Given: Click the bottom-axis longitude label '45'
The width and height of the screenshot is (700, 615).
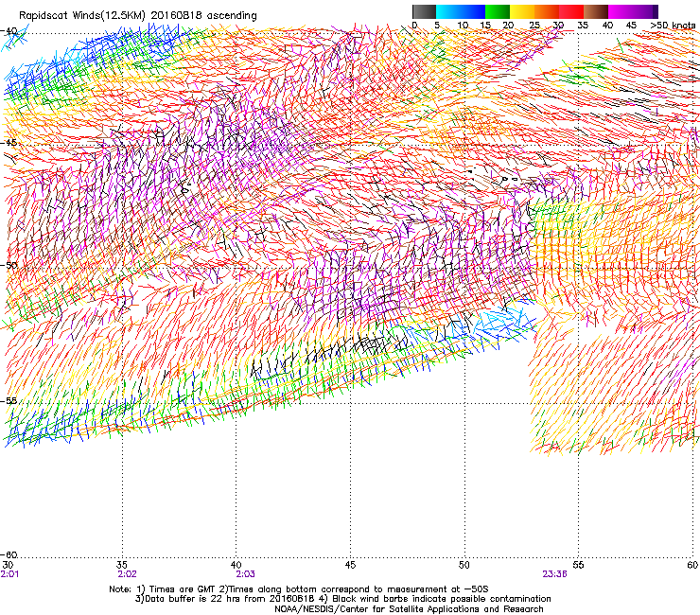Looking at the screenshot, I should point(350,566).
